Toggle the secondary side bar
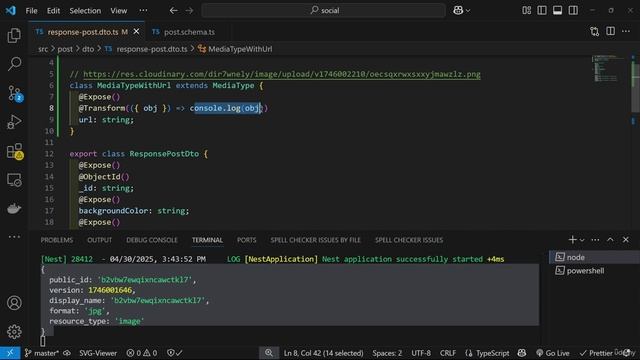 click(573, 11)
